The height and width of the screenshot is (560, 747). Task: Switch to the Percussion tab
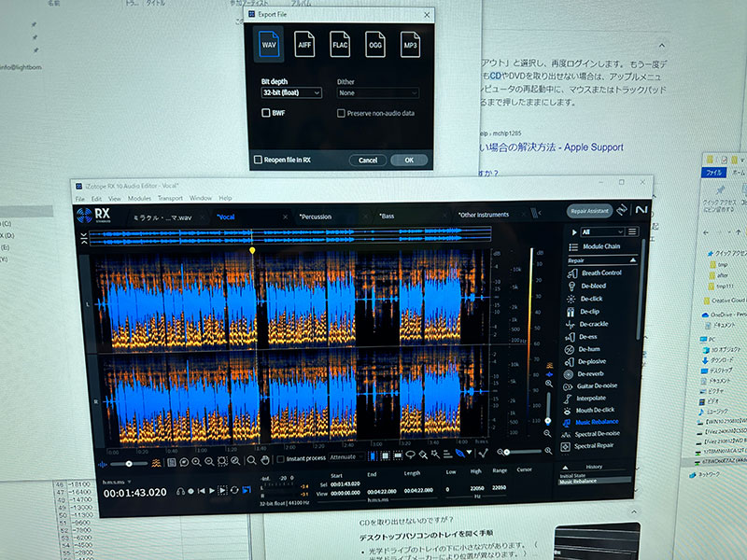315,217
